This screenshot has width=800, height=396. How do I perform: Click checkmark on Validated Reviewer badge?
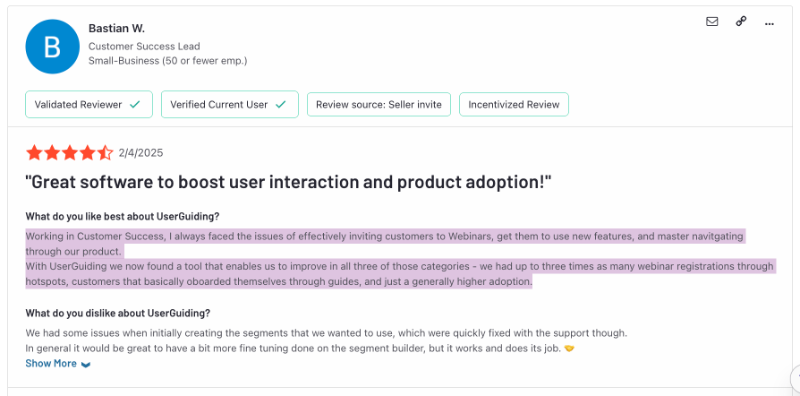coord(135,105)
